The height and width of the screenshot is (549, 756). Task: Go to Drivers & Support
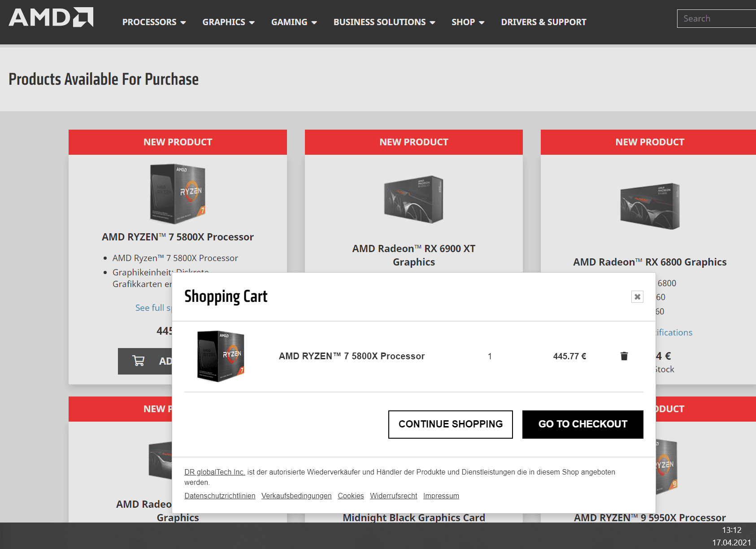543,22
